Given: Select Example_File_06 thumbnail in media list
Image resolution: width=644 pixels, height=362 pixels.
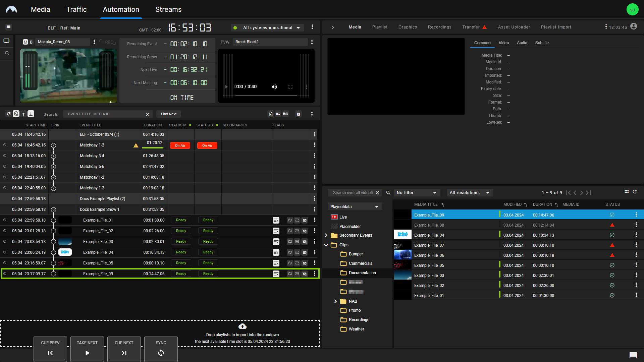Looking at the screenshot, I should pos(401,255).
